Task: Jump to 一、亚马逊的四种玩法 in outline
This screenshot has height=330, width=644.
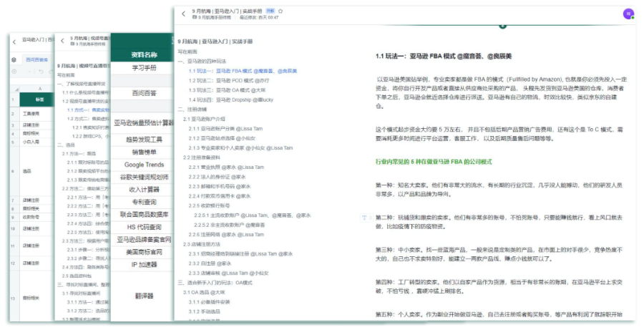Action: point(202,62)
